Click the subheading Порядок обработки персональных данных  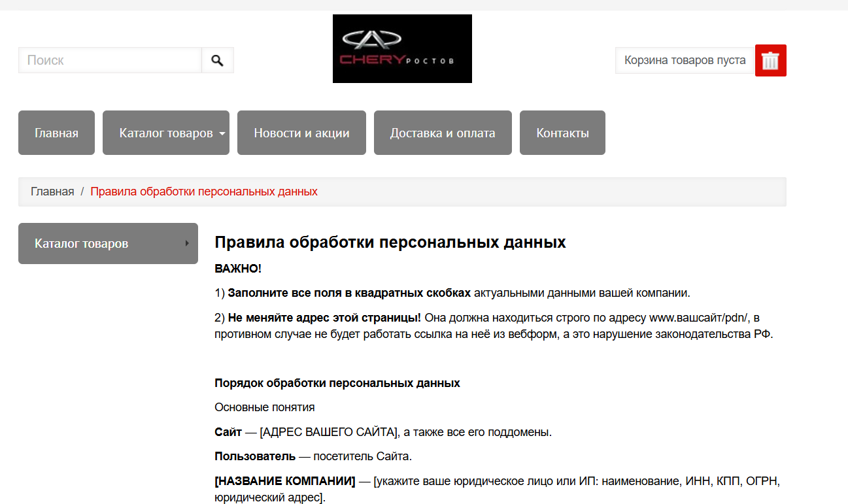(337, 383)
